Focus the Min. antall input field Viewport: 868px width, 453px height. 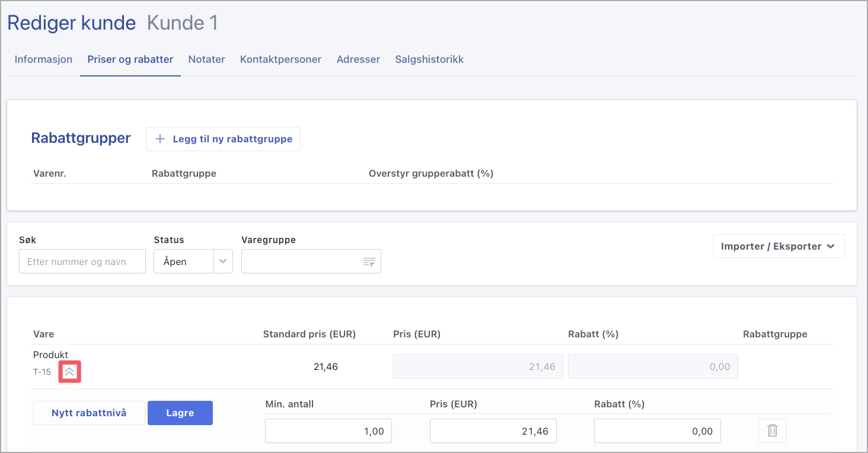(x=328, y=431)
